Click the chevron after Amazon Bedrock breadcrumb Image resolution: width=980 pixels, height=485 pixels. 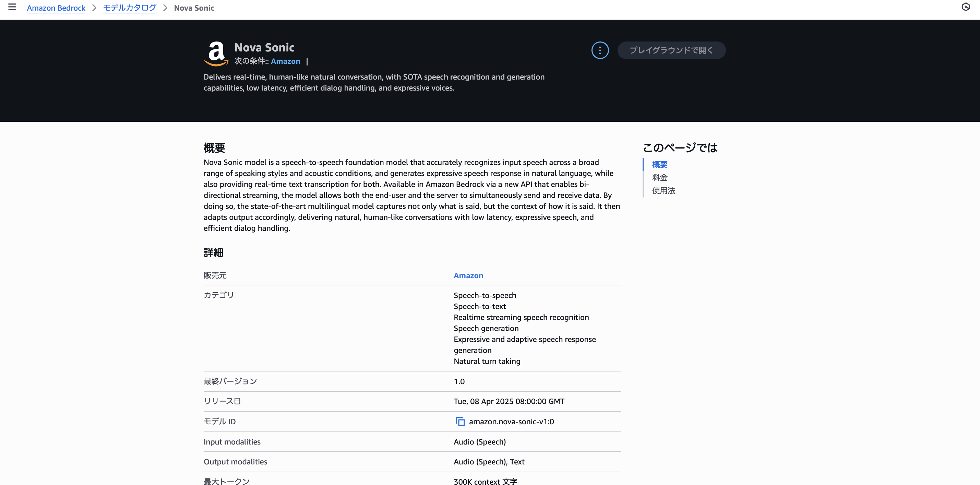[94, 8]
